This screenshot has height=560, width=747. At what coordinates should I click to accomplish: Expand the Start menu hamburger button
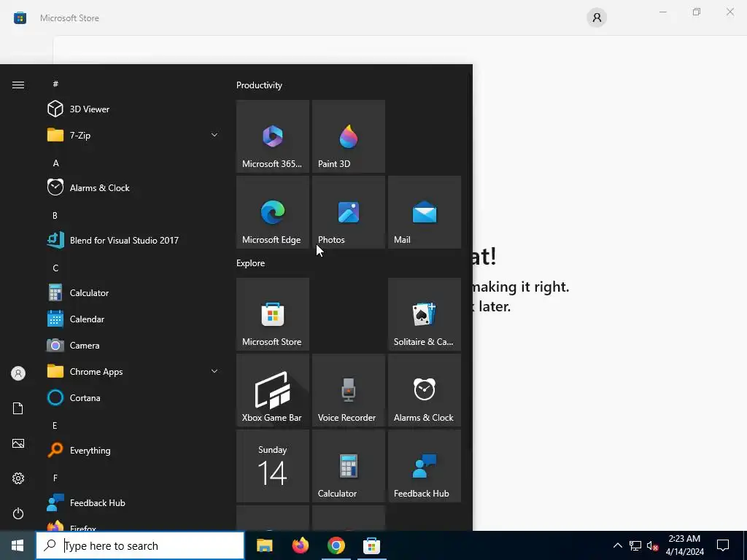[18, 85]
